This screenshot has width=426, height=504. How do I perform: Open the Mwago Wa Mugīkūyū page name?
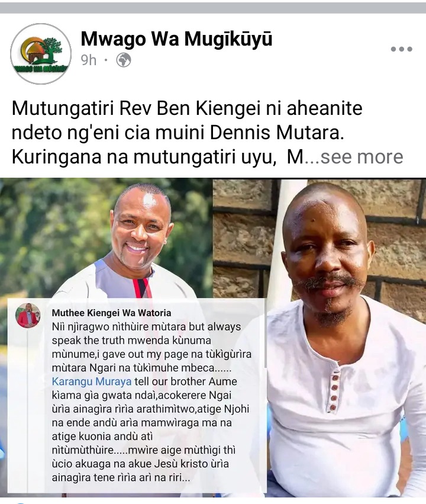[x=176, y=39]
